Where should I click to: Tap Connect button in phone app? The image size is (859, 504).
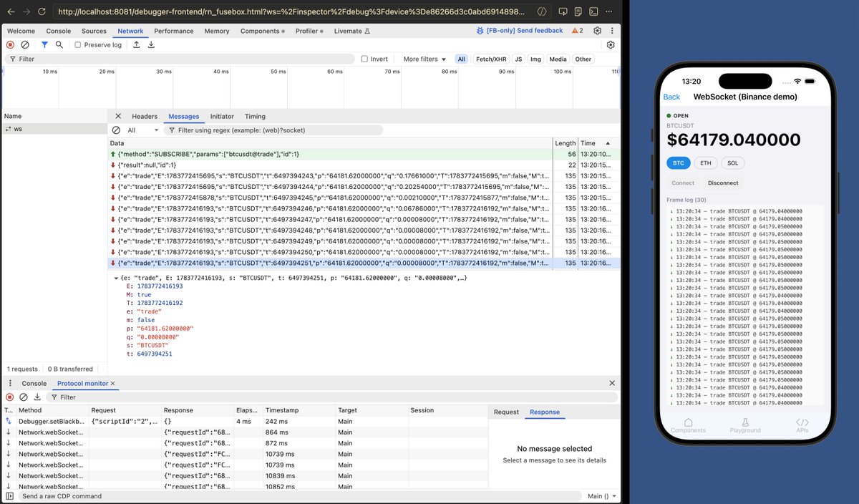click(683, 183)
